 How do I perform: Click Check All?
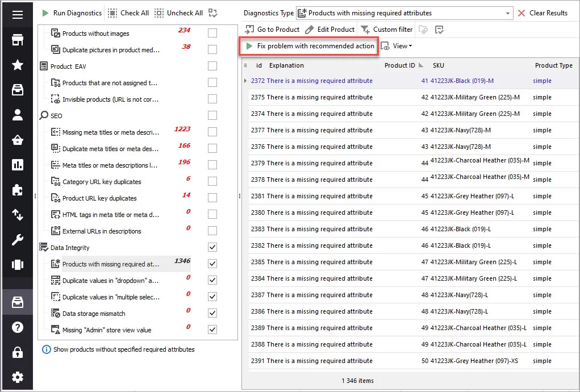click(128, 13)
